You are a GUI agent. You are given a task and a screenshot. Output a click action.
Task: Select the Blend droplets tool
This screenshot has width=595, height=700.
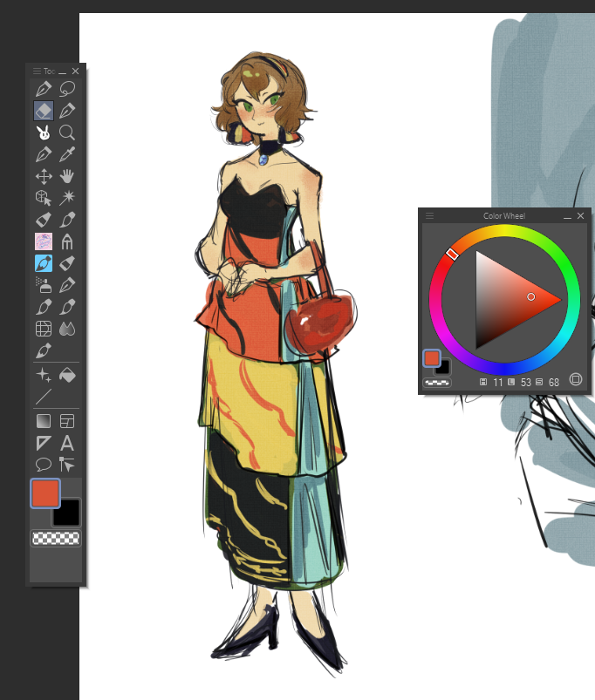(67, 329)
